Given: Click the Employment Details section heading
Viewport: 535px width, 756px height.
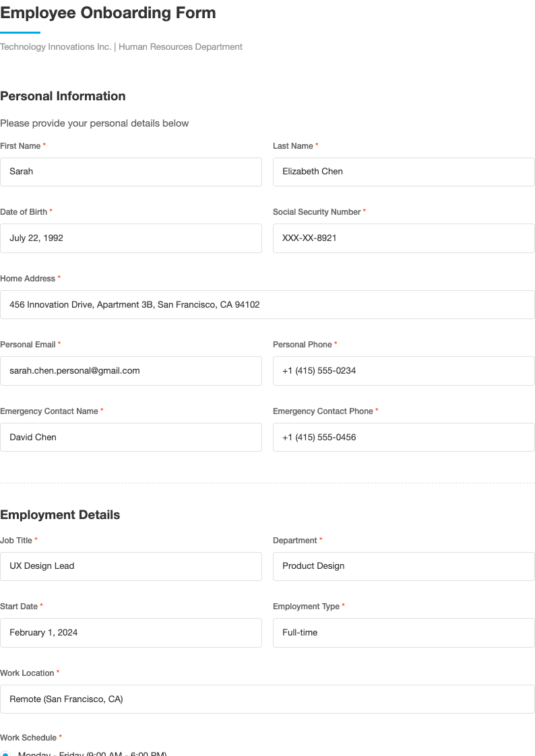Looking at the screenshot, I should tap(60, 515).
